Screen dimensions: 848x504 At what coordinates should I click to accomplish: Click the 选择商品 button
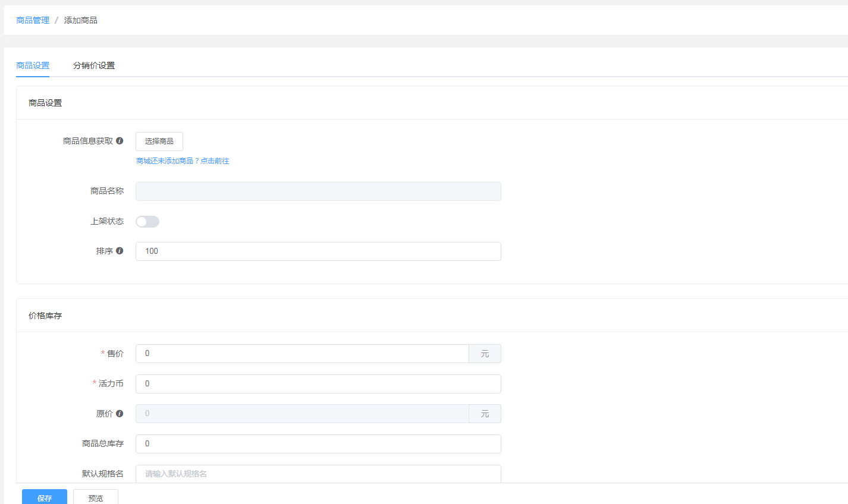click(x=159, y=141)
